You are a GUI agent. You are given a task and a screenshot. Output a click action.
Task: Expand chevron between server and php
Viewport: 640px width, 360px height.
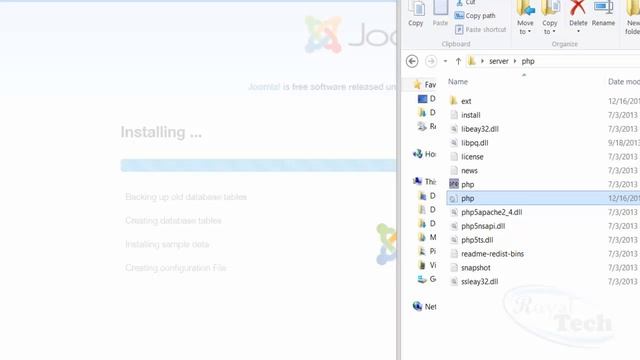(515, 61)
